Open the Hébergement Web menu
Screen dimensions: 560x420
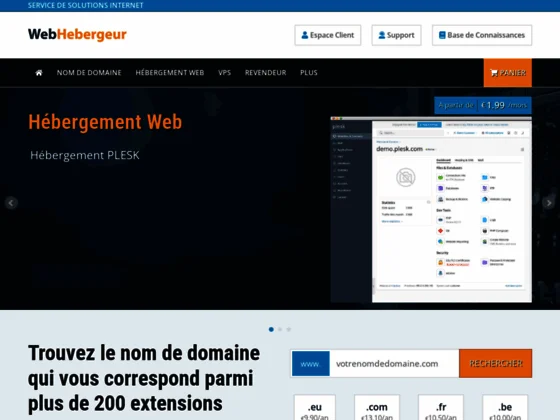(170, 72)
